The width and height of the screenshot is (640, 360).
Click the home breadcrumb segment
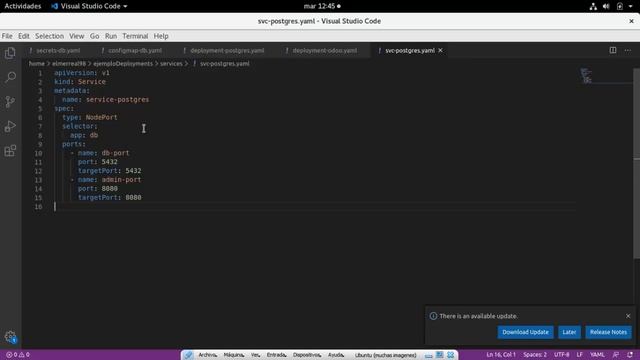36,64
